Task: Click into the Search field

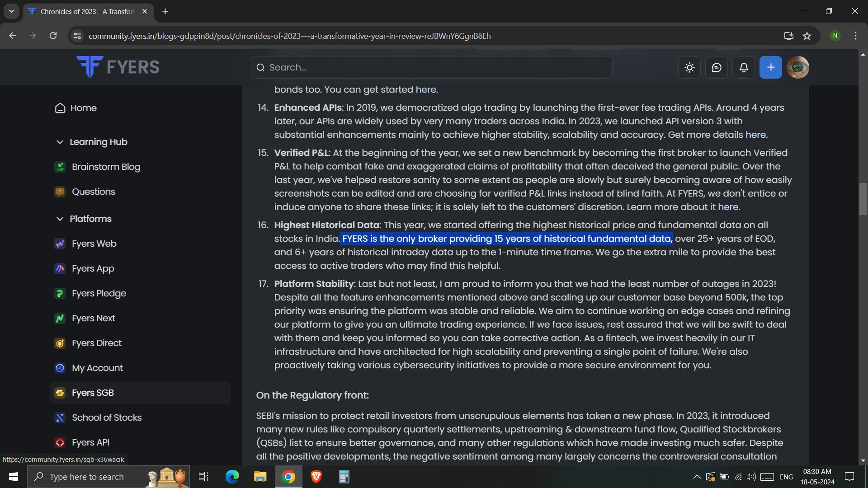Action: click(432, 67)
